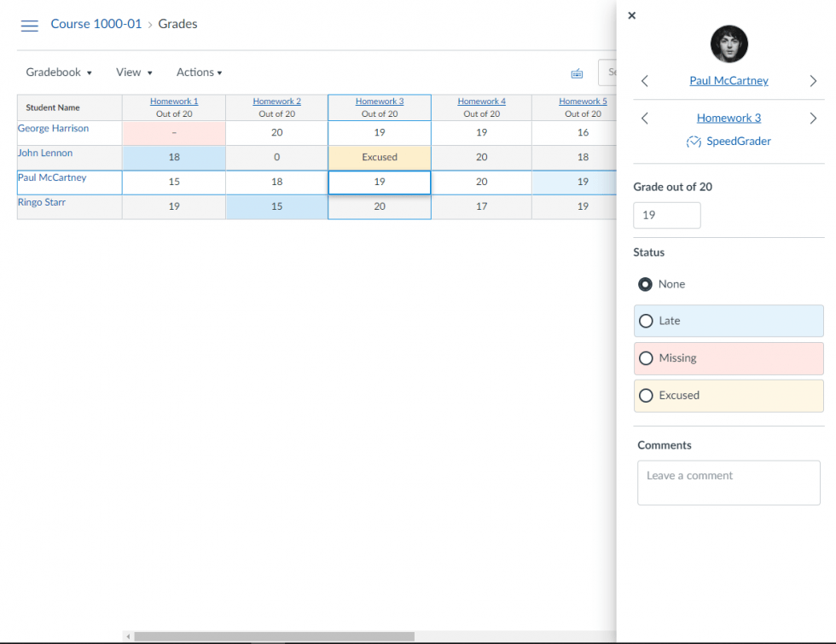836x644 pixels.
Task: Click Paul McCartney's avatar photo
Action: pos(729,44)
